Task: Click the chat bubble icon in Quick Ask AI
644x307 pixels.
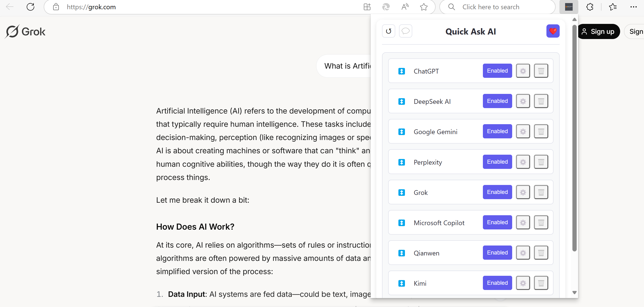Action: 405,31
